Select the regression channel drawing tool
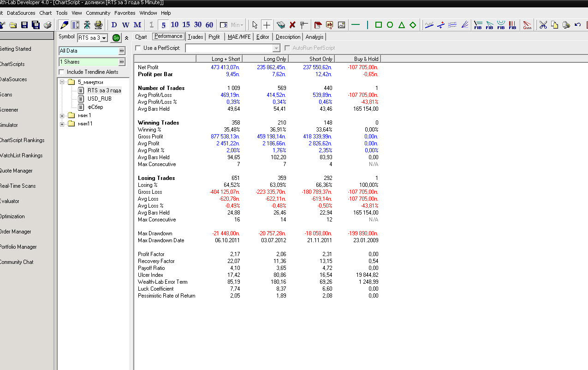588x370 pixels. (452, 25)
